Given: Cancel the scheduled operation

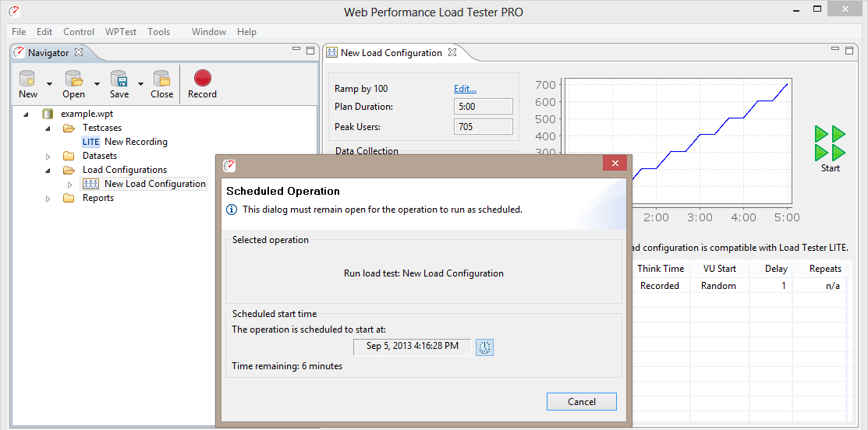Looking at the screenshot, I should click(582, 402).
